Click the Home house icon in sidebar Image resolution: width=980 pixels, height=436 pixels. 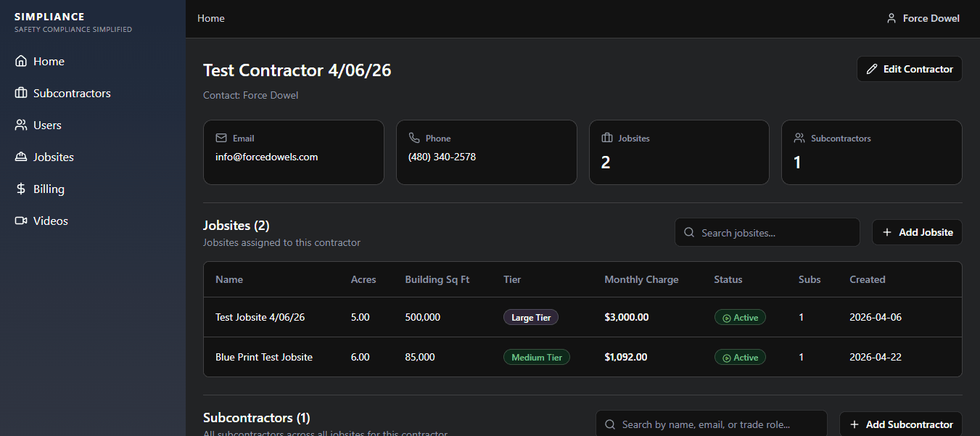[x=21, y=61]
